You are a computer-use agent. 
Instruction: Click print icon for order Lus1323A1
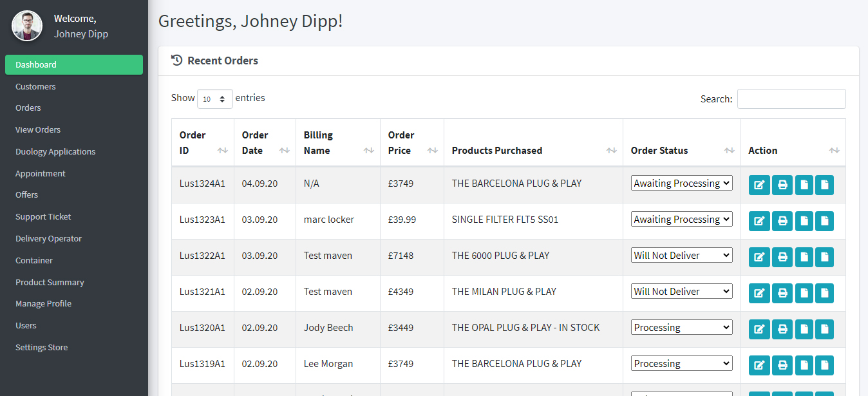pos(782,221)
